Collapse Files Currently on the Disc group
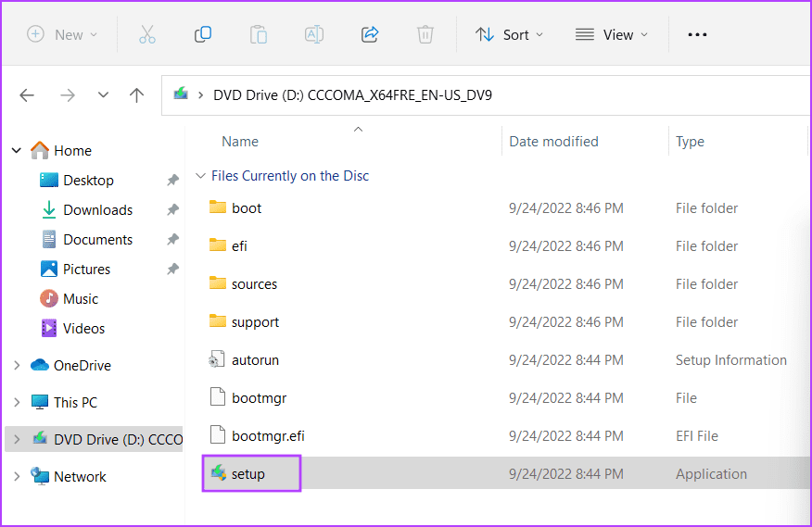The height and width of the screenshot is (527, 812). (x=200, y=176)
